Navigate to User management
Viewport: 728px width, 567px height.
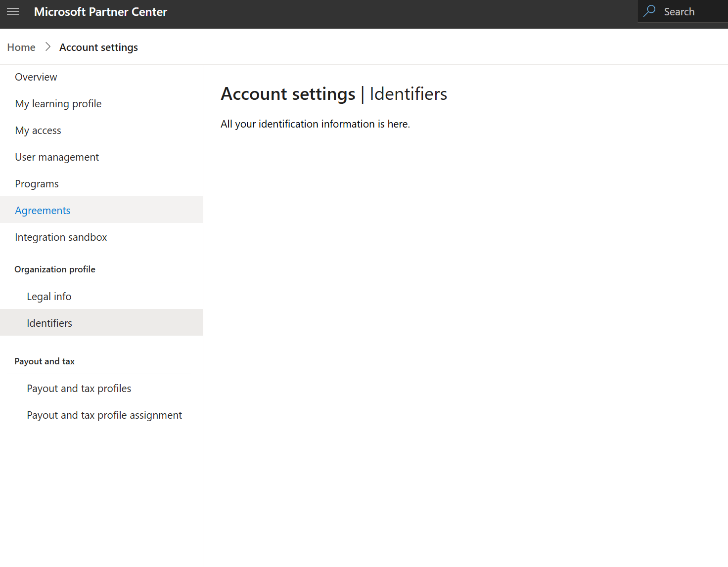click(57, 157)
